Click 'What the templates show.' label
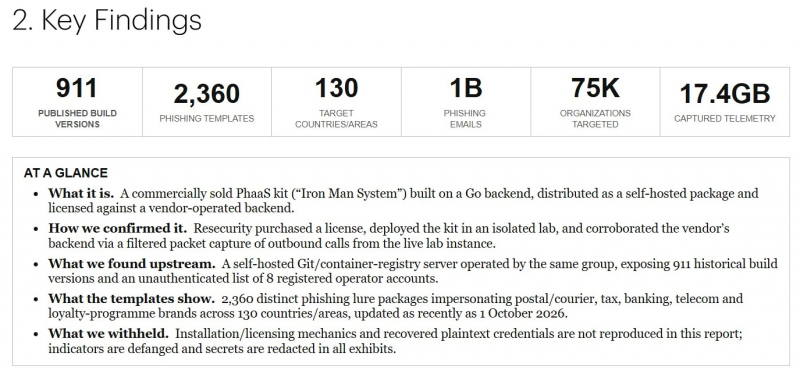Screen dimensions: 800x374 coord(132,298)
